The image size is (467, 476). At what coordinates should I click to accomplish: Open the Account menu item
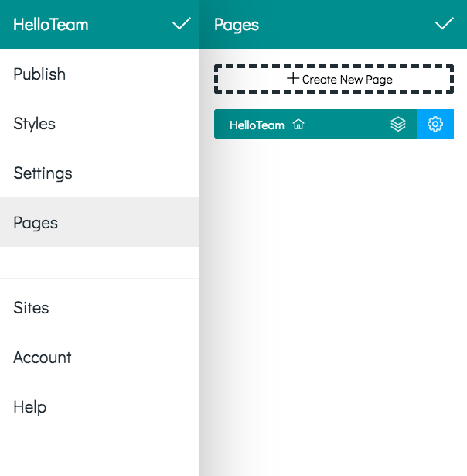pos(99,357)
